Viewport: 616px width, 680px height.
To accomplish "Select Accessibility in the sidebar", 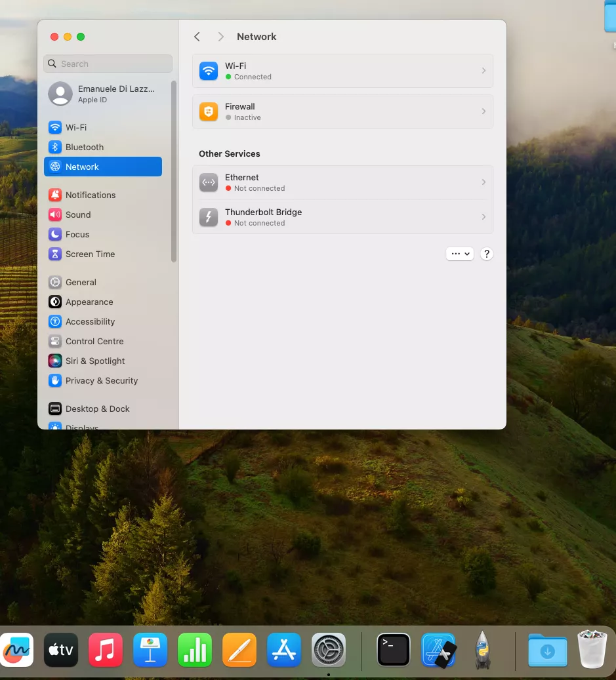I will [x=90, y=321].
